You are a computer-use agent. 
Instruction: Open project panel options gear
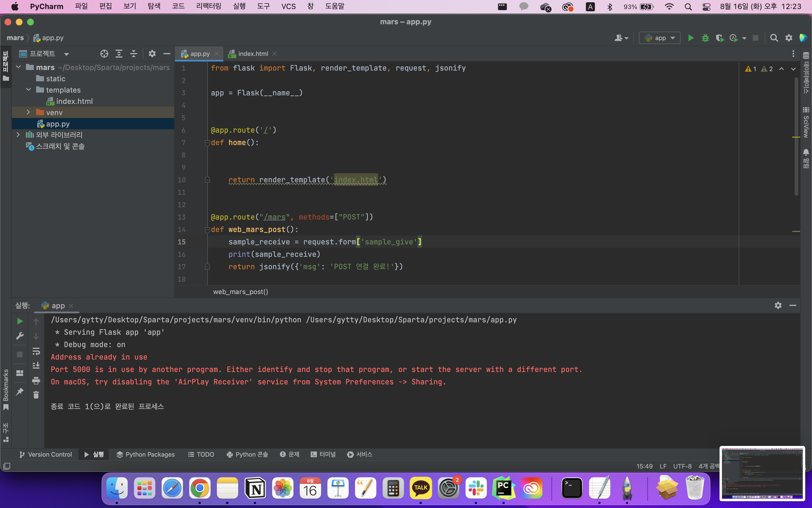152,54
